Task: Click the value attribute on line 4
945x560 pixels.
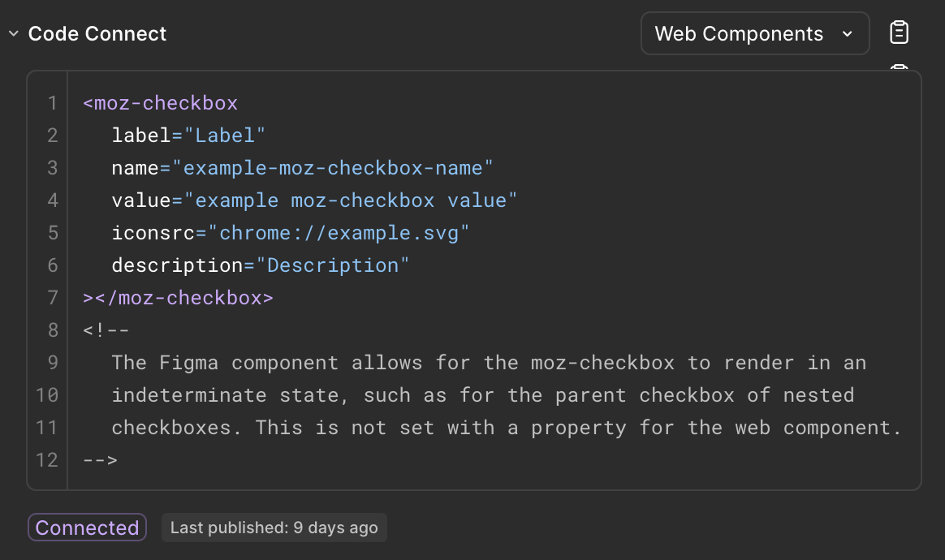Action: tap(137, 200)
